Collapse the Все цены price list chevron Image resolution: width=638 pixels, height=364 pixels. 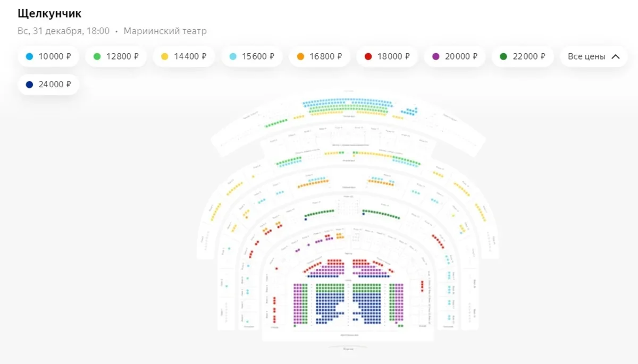(x=616, y=56)
